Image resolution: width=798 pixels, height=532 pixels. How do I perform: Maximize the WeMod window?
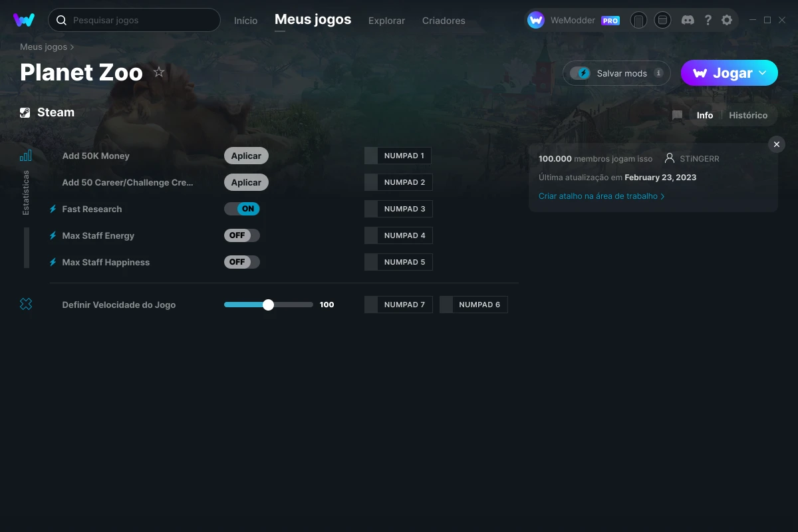tap(767, 20)
